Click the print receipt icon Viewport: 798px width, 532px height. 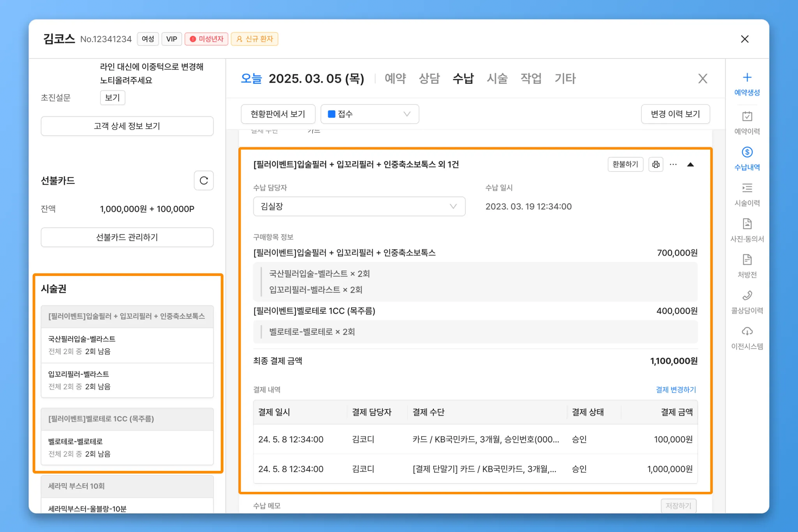(x=656, y=164)
